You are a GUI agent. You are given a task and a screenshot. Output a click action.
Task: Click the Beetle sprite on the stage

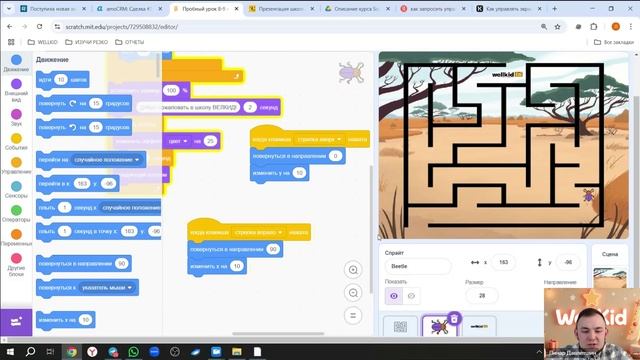pyautogui.click(x=588, y=196)
